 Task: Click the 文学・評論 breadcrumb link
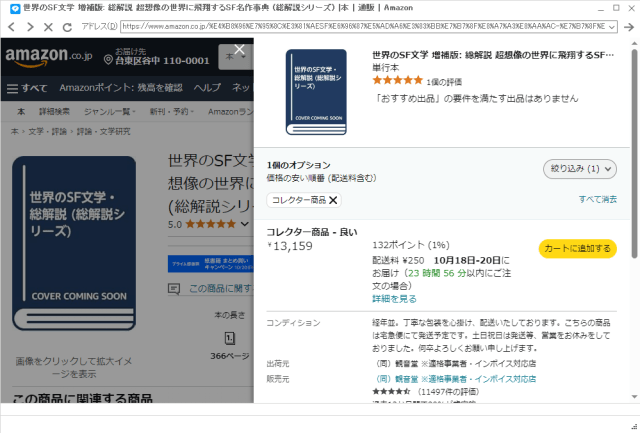pyautogui.click(x=47, y=131)
